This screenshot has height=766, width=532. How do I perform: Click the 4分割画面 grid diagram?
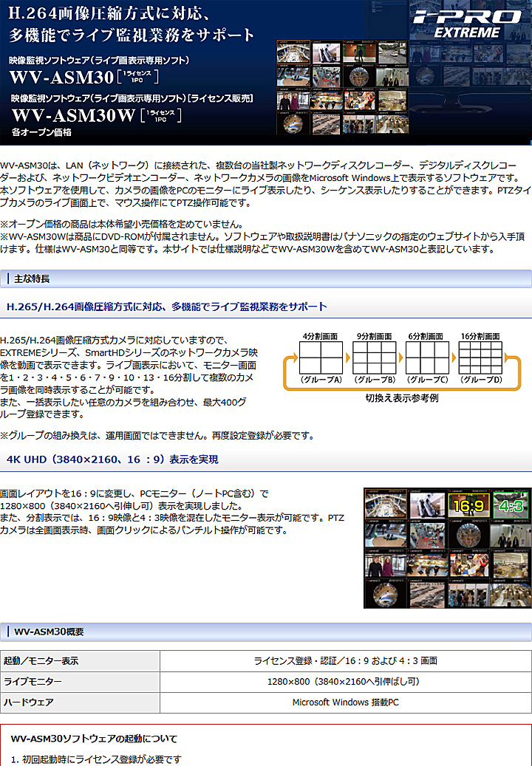[321, 357]
